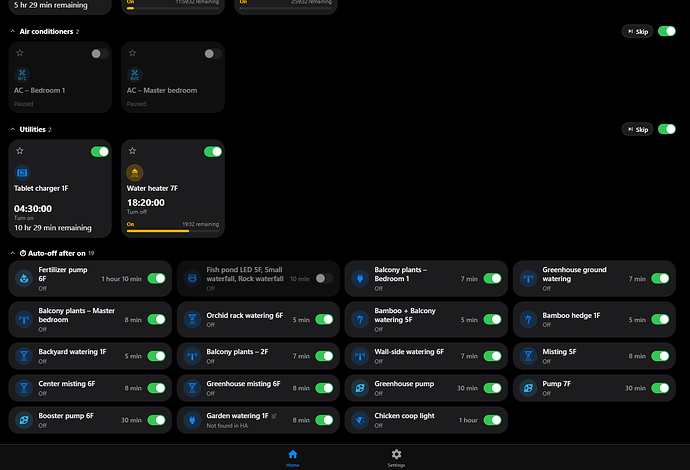The image size is (690, 470).
Task: Click the '1 hour' Chicken coop light duration
Action: pyautogui.click(x=468, y=420)
